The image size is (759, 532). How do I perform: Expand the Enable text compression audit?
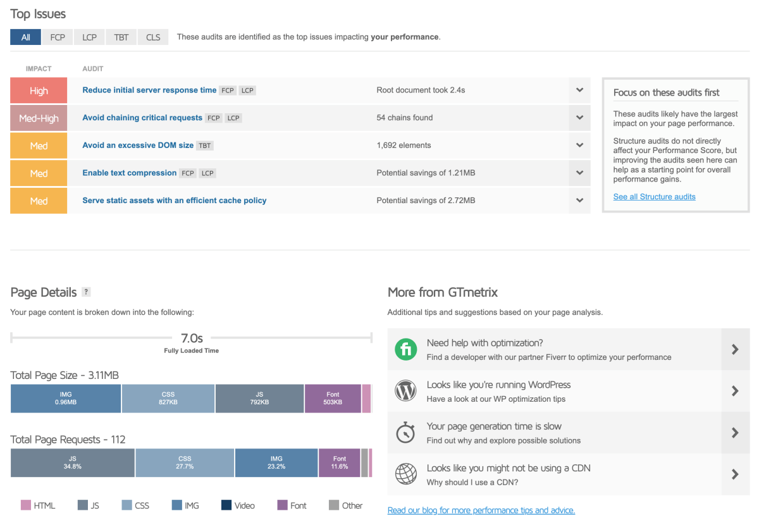click(579, 173)
